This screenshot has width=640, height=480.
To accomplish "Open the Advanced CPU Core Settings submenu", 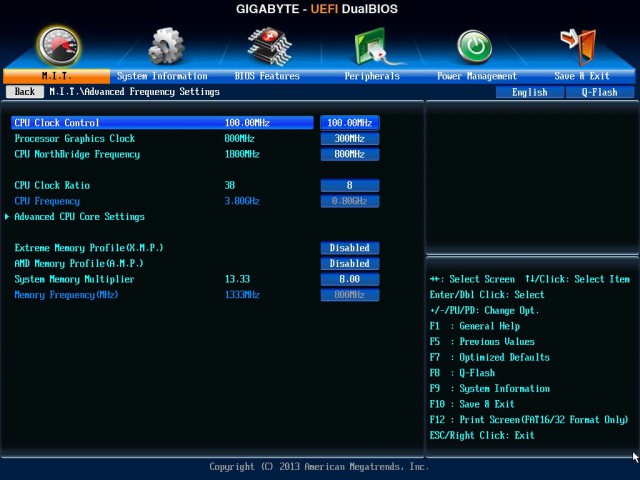I will coord(80,217).
